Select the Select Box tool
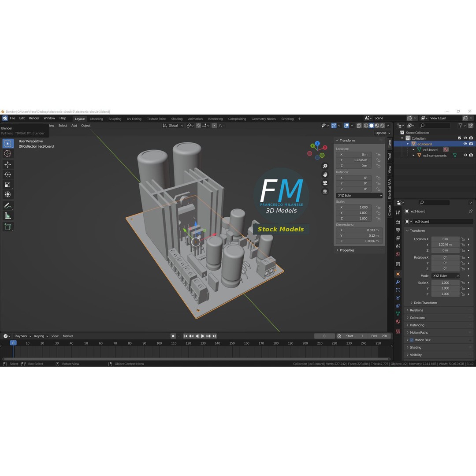Screen dimensions: 476x476 pos(7,143)
